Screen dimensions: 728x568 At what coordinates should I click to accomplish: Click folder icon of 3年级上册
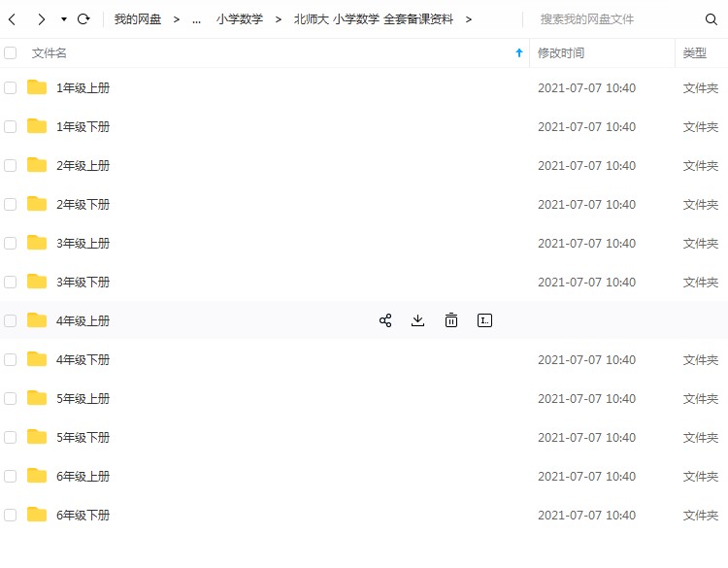coord(37,242)
